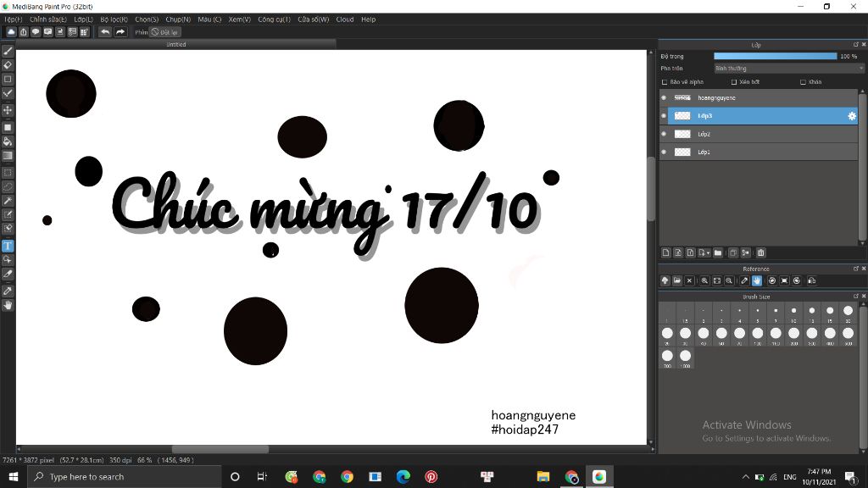Click the Đặt lại reset button
This screenshot has height=488, width=868.
point(165,32)
